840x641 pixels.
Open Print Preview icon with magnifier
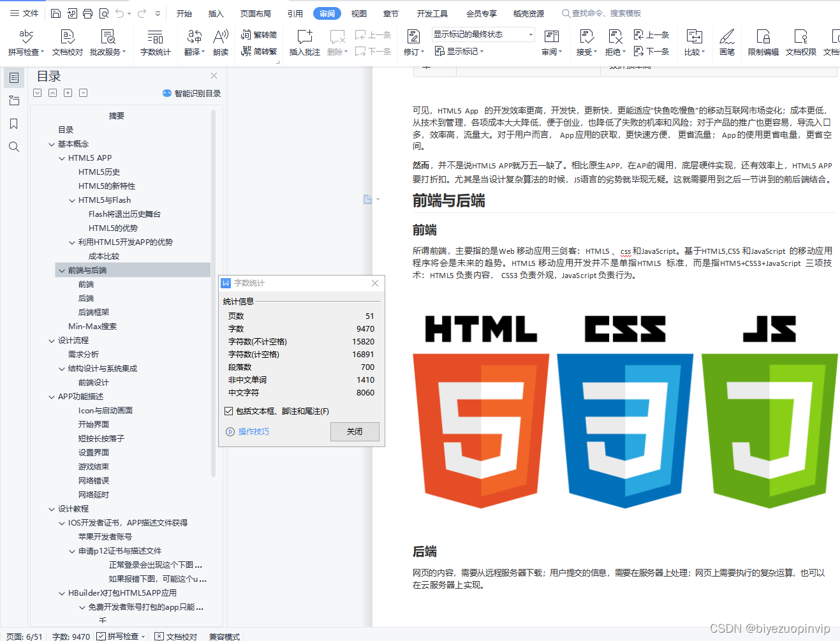pos(104,13)
